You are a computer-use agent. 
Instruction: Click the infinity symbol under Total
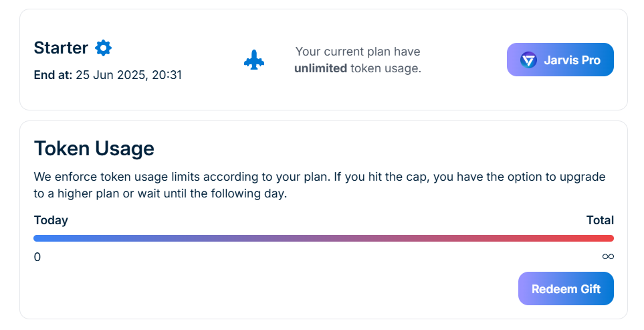pyautogui.click(x=608, y=257)
